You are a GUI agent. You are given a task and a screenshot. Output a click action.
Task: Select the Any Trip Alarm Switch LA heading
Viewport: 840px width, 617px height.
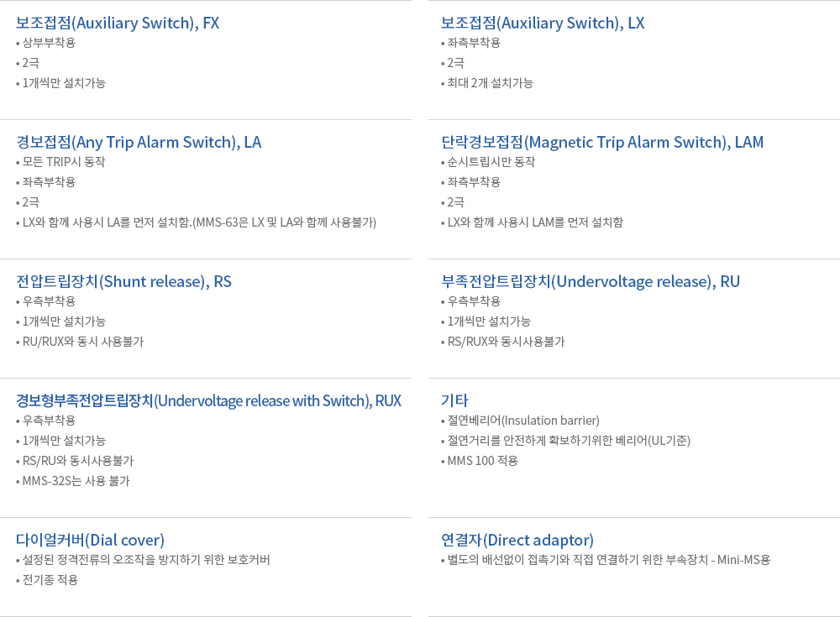click(x=139, y=142)
